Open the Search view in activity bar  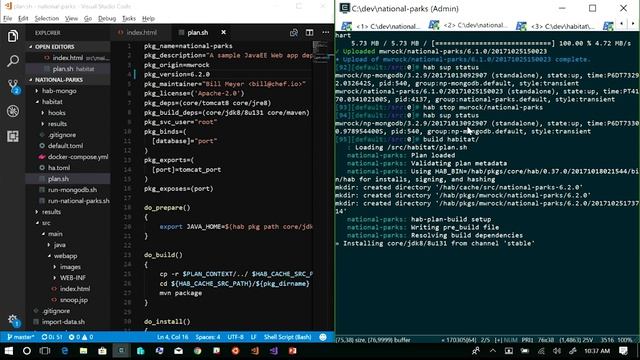13,61
